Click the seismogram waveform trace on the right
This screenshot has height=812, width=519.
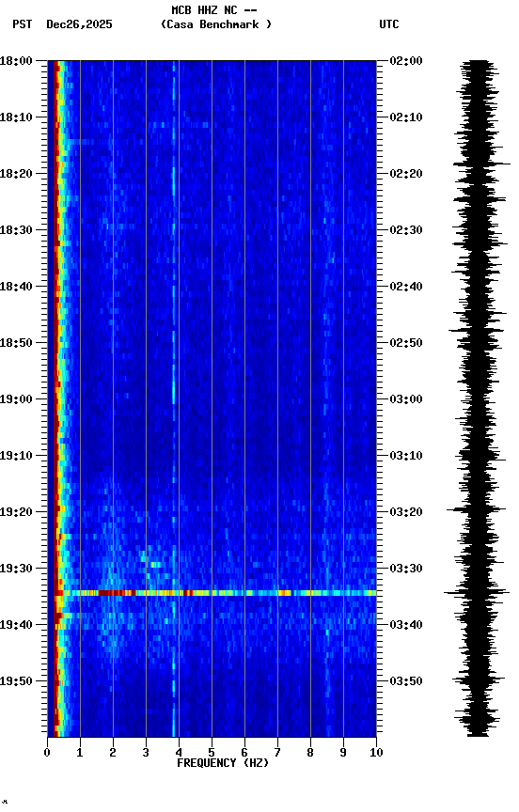(478, 398)
